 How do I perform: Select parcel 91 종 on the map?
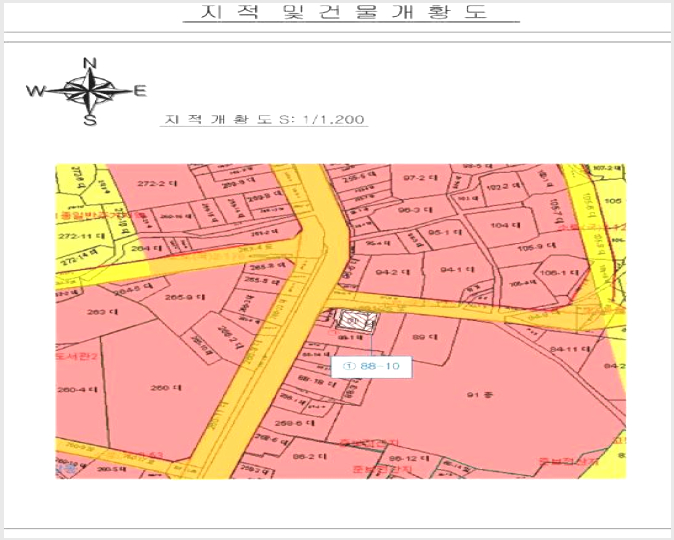tap(479, 394)
